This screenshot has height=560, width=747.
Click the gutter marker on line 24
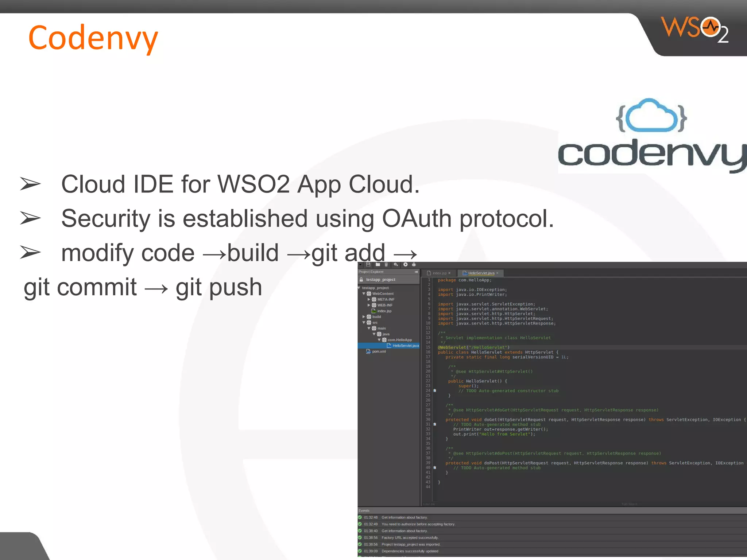[x=435, y=391]
